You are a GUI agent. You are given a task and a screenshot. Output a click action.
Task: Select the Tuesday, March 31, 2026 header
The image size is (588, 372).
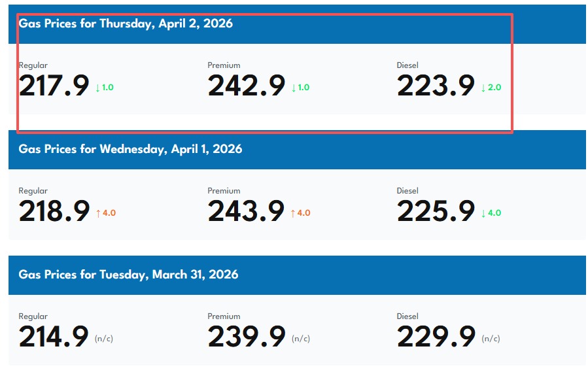[128, 275]
